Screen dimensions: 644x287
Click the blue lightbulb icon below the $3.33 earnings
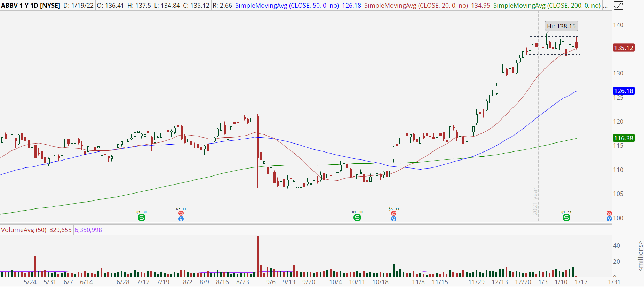point(393,219)
